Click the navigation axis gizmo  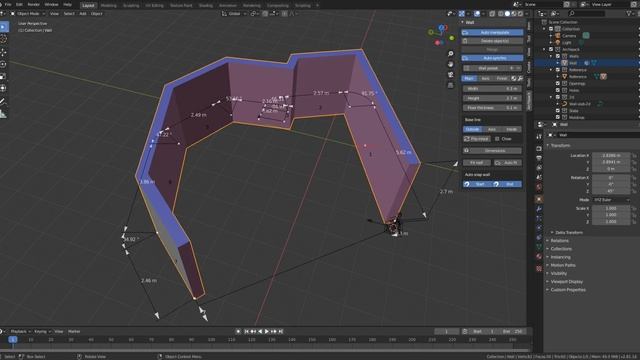pos(441,34)
